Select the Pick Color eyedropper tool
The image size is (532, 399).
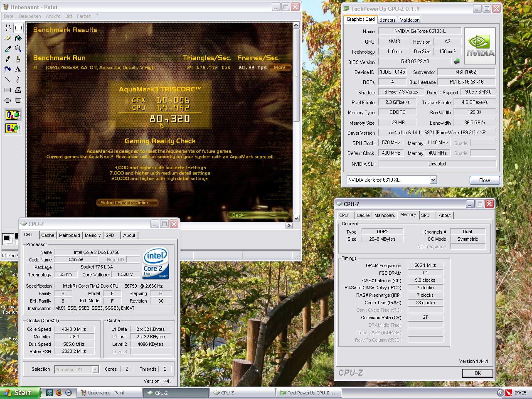pos(8,49)
